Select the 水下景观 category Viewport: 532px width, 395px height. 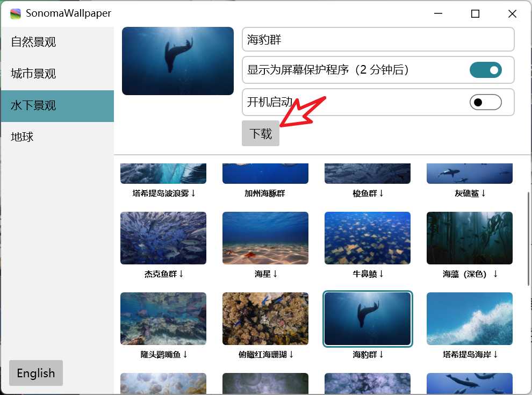[x=57, y=105]
